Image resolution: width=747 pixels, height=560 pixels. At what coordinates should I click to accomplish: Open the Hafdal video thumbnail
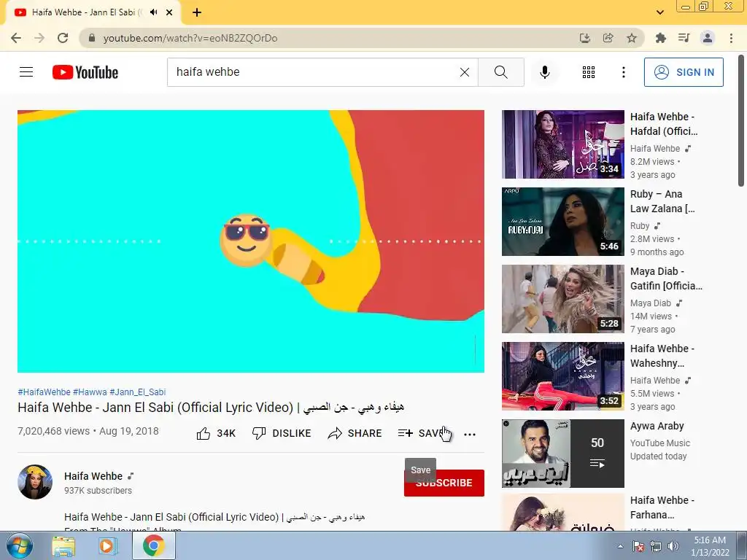[562, 144]
